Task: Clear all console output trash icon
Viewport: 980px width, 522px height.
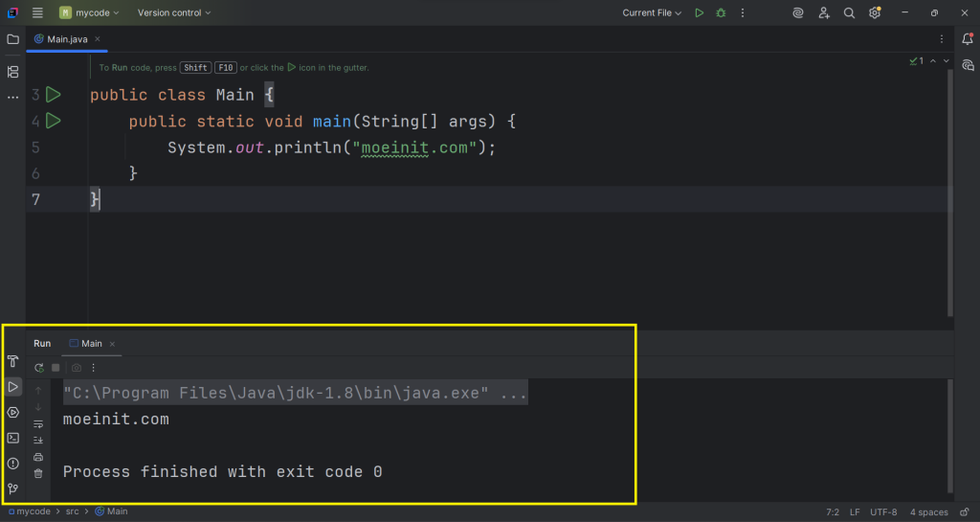Action: click(38, 473)
